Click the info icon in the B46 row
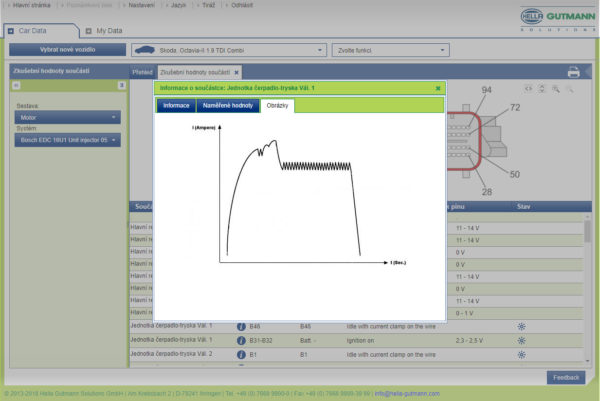The width and height of the screenshot is (600, 401). tap(241, 326)
